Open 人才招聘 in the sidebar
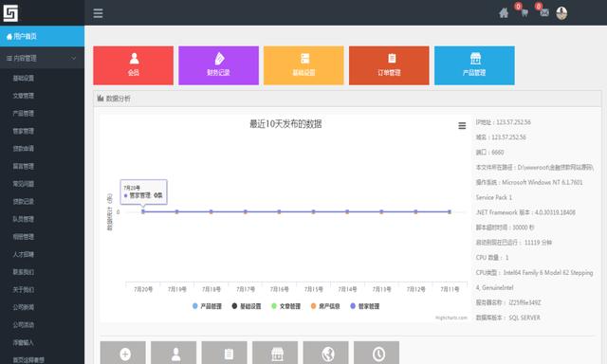This screenshot has width=607, height=364. tap(24, 255)
